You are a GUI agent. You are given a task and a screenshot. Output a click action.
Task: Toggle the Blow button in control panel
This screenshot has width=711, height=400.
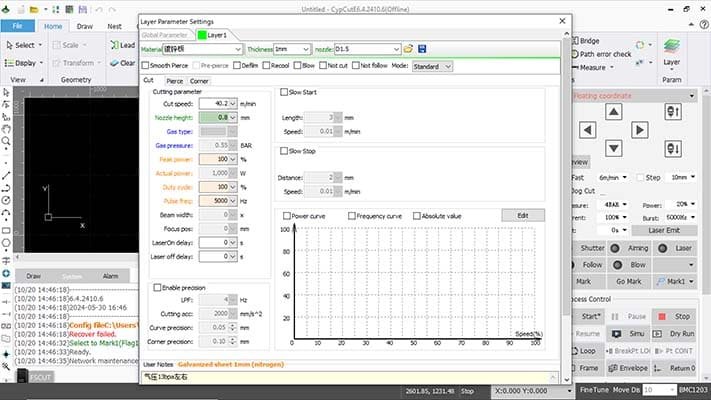[x=629, y=265]
